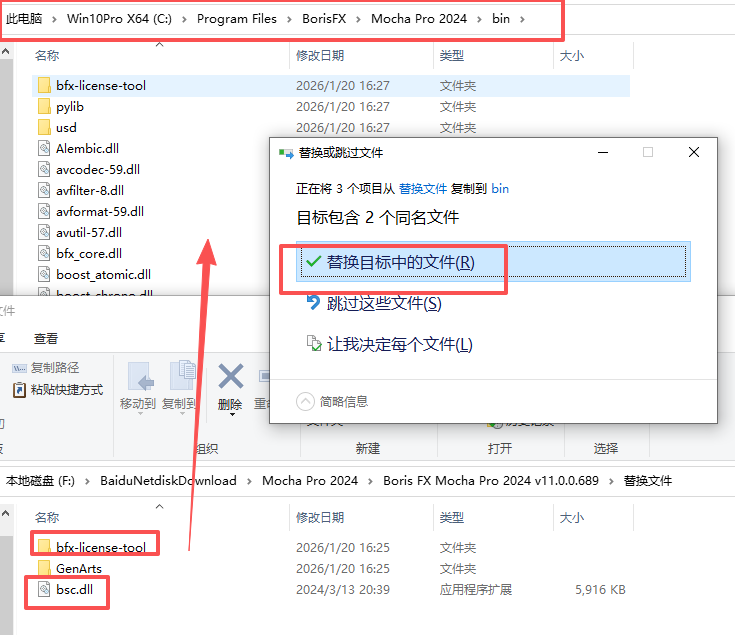Select the Alembic.dll file icon
Screen dimensions: 735x635
tap(44, 149)
